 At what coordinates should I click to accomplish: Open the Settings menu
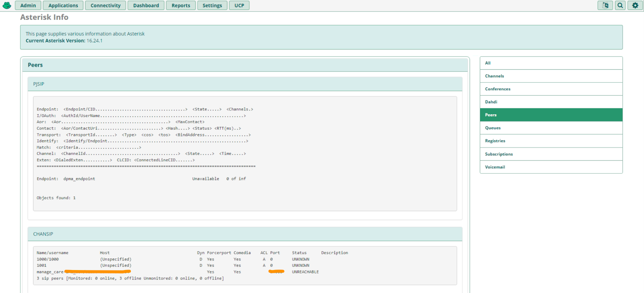tap(212, 5)
